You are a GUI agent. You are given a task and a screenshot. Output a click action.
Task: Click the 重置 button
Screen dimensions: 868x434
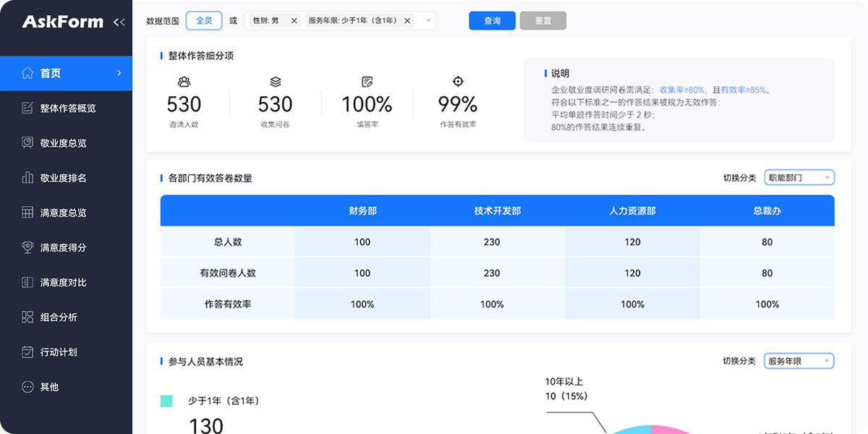(x=542, y=21)
